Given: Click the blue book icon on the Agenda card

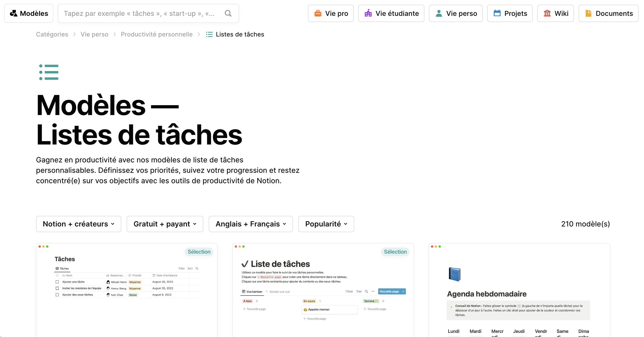Looking at the screenshot, I should click(455, 274).
